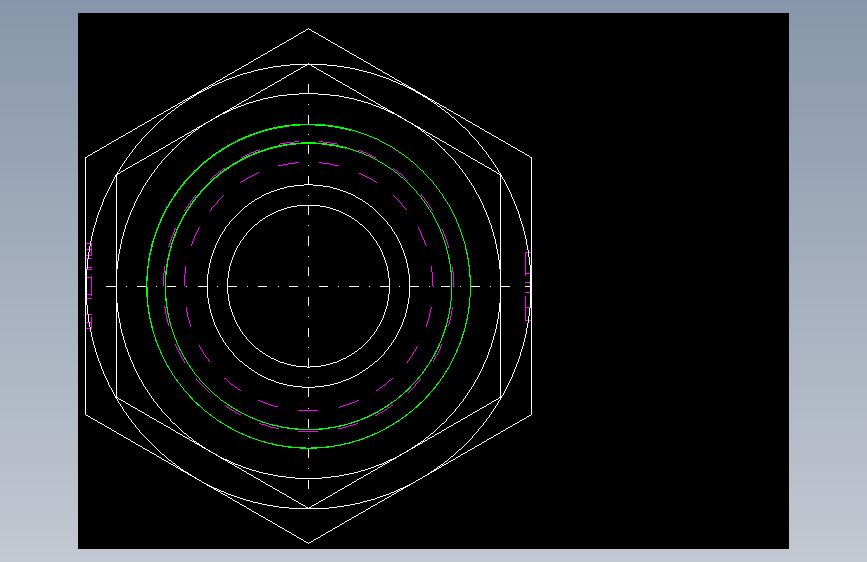
Task: Click the inner hexagon's top vertex
Action: pyautogui.click(x=309, y=65)
